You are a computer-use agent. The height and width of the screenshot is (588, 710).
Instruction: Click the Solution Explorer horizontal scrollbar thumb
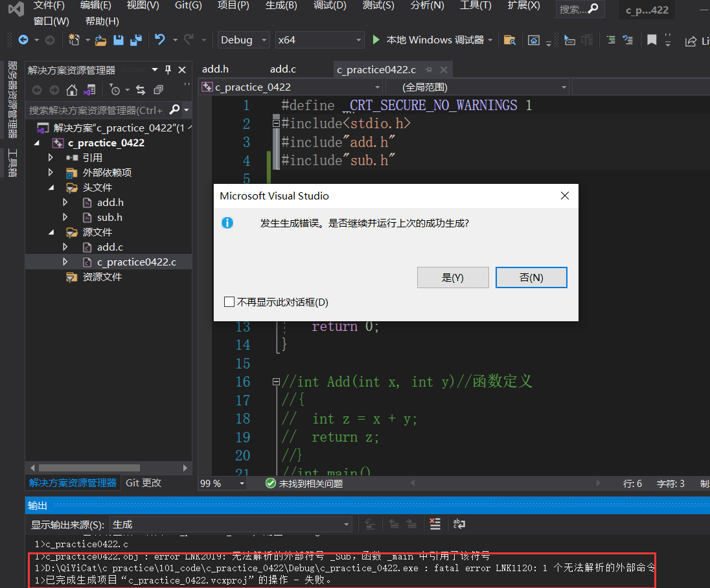tap(89, 468)
